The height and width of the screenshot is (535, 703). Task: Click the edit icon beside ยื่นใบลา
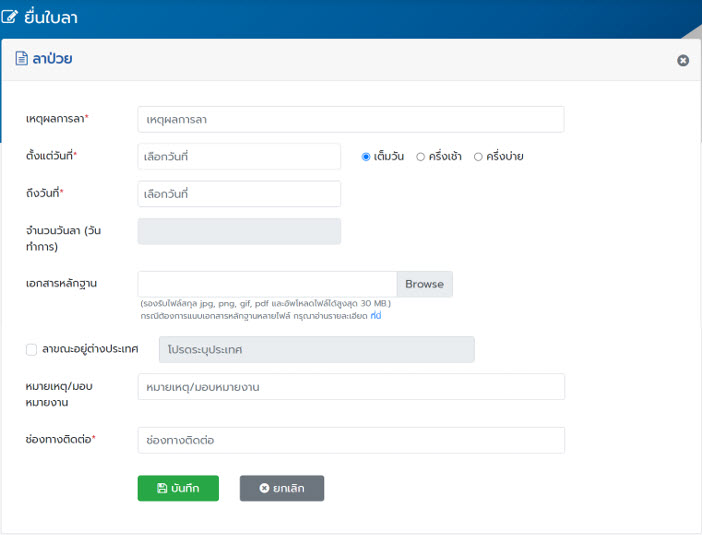[x=11, y=18]
